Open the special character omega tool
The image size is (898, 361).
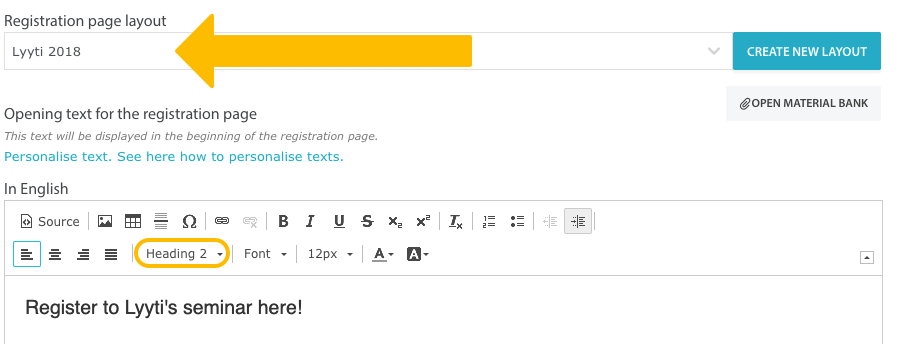(x=189, y=221)
